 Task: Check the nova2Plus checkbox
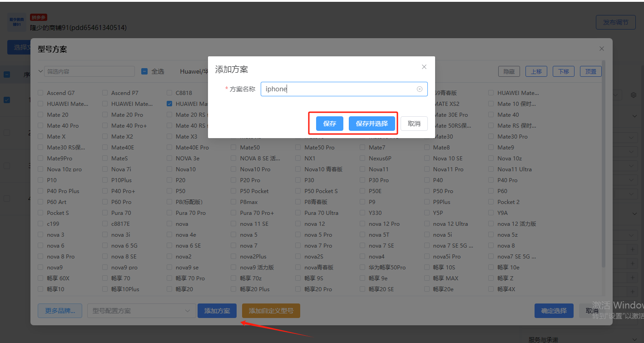click(234, 257)
